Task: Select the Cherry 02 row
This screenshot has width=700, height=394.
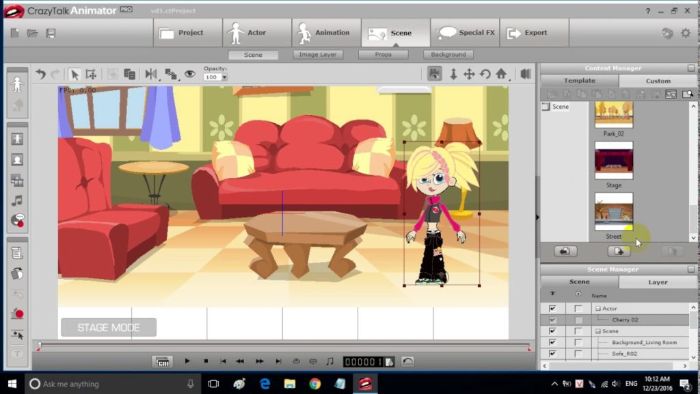Action: pos(615,320)
